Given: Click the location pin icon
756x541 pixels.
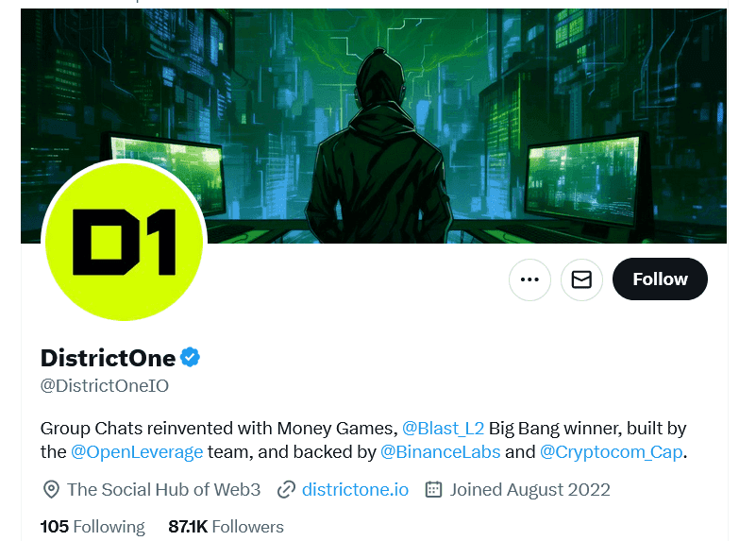Looking at the screenshot, I should coord(51,489).
